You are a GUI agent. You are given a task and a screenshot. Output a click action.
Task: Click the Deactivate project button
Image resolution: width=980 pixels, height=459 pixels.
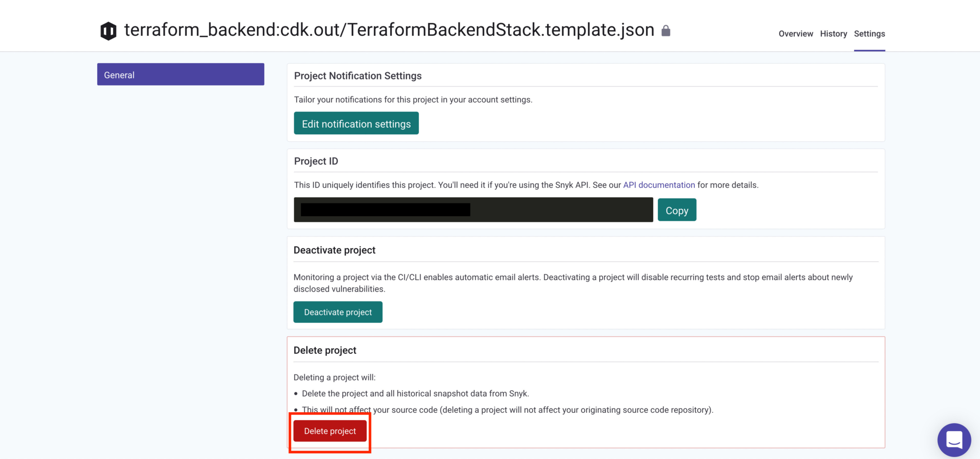(337, 312)
